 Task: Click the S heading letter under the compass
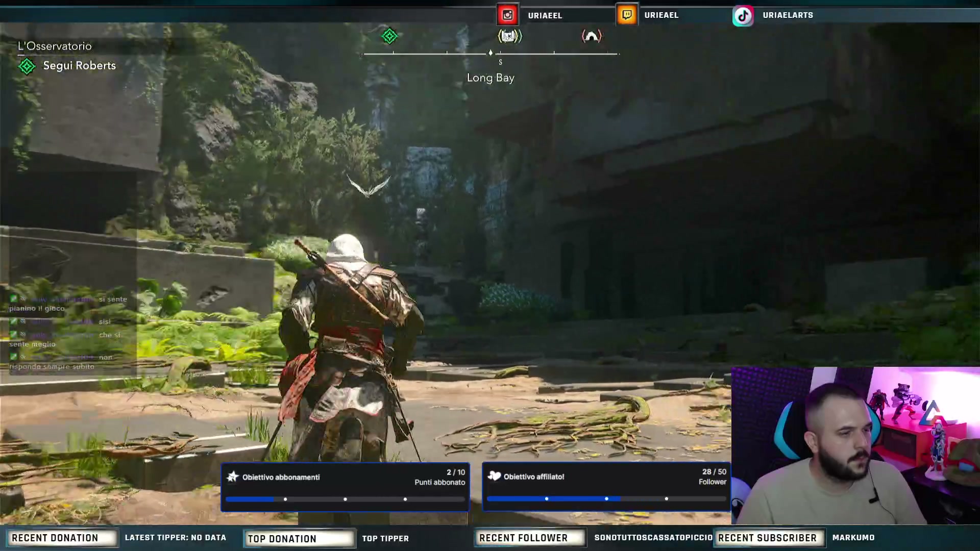(x=500, y=62)
